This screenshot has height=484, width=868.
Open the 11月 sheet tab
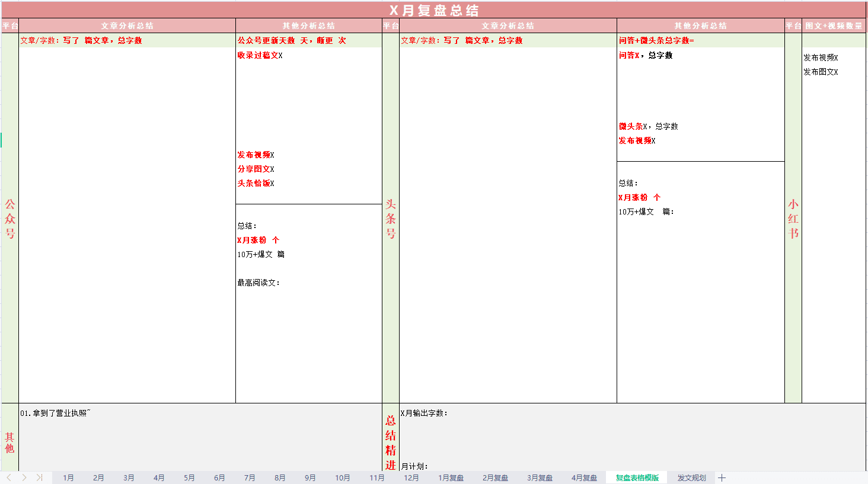click(x=377, y=477)
